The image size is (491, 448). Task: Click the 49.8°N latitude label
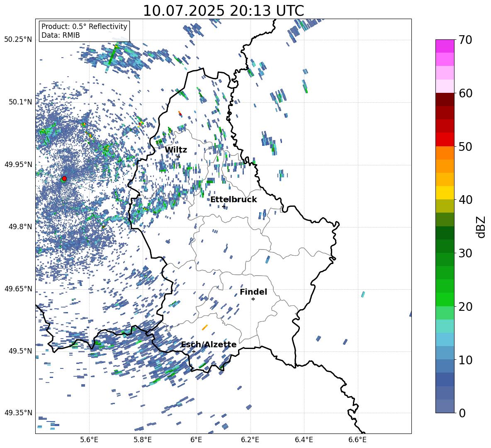pyautogui.click(x=20, y=227)
